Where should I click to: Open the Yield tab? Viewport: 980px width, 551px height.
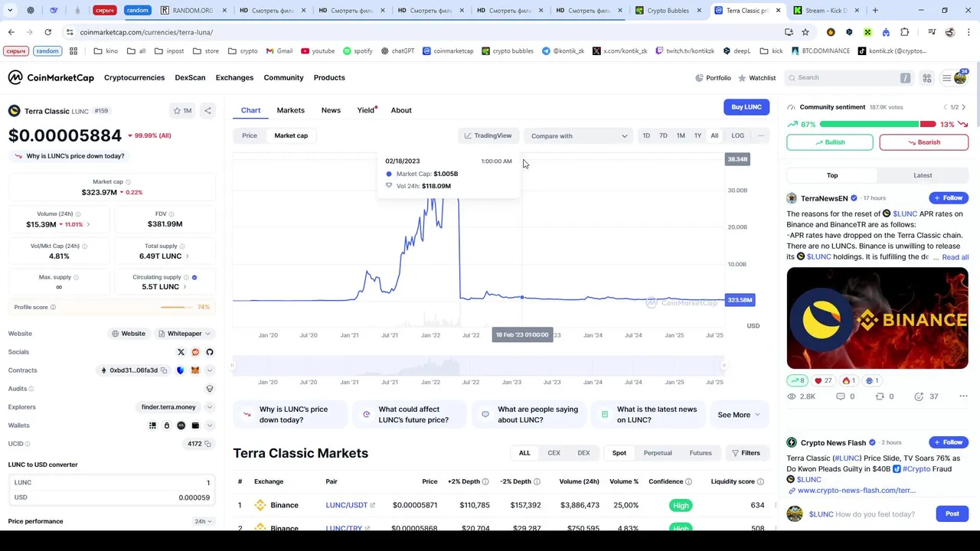coord(366,110)
